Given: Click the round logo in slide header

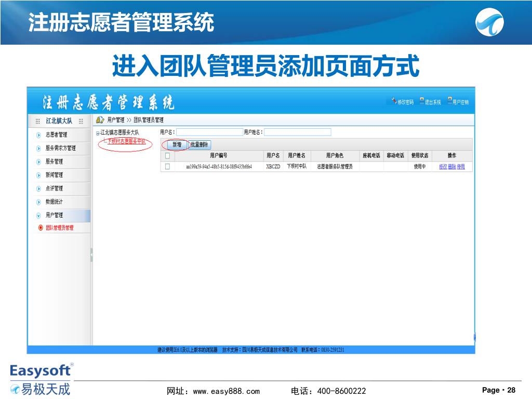Looking at the screenshot, I should click(489, 22).
